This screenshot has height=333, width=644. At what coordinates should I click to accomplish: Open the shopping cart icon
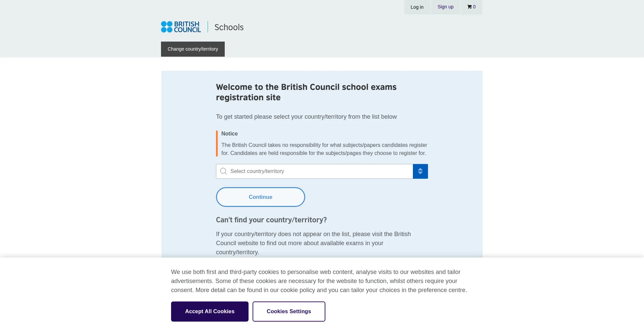pos(471,7)
